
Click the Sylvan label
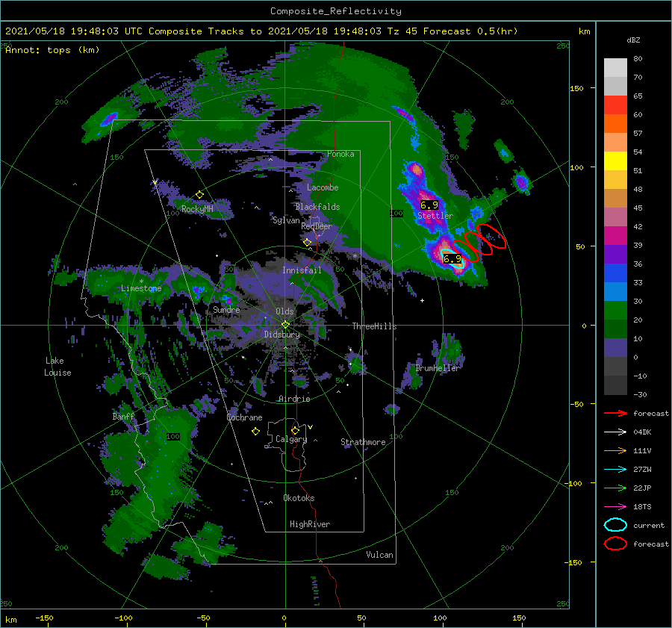click(x=286, y=221)
